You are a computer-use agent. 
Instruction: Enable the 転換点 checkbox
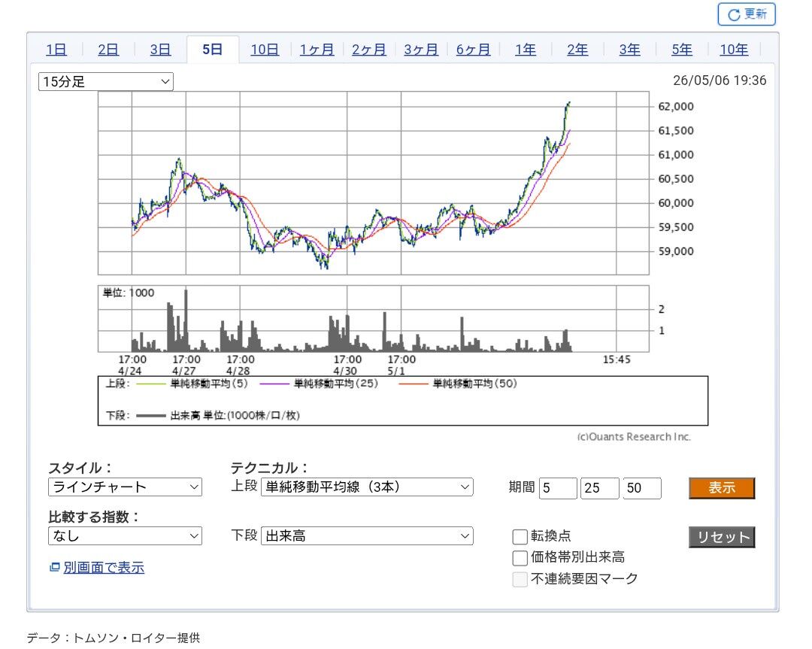pos(520,536)
